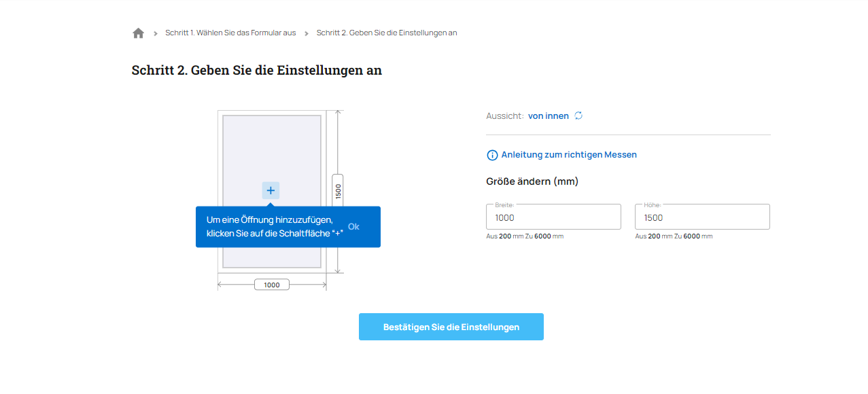The height and width of the screenshot is (394, 868).
Task: Confirm settings with Bestätigen Sie die Einstellungen
Action: [451, 327]
